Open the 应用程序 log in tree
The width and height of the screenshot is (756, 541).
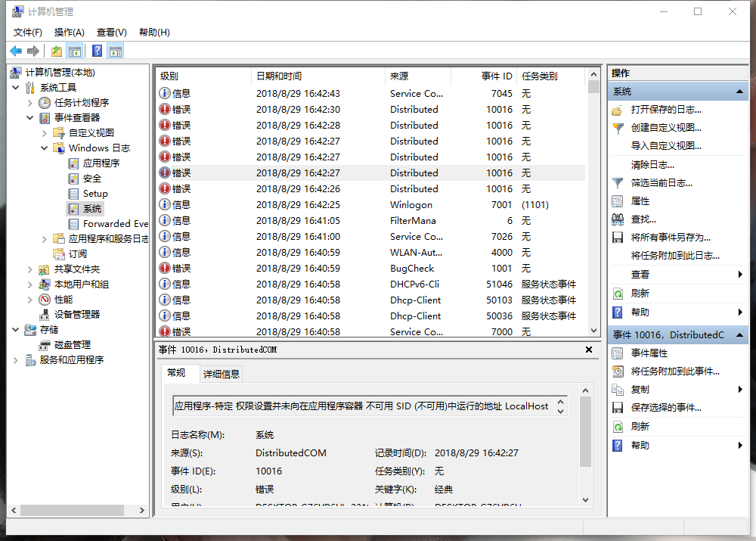click(101, 163)
